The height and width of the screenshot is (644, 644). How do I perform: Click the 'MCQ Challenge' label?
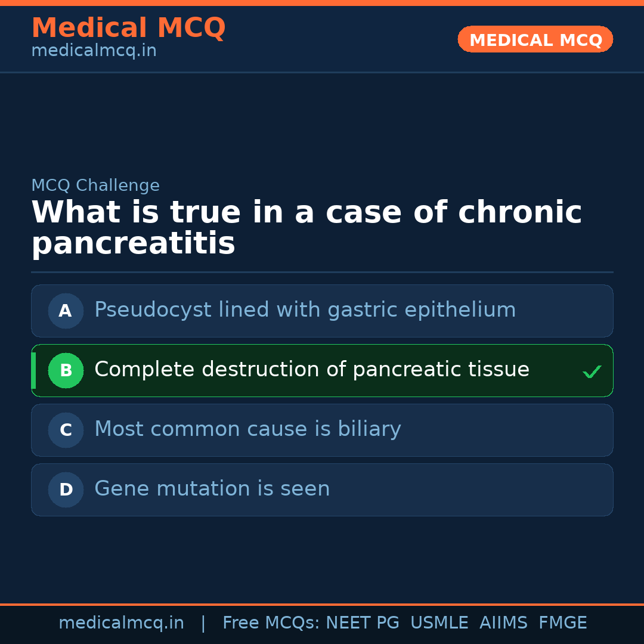[95, 185]
